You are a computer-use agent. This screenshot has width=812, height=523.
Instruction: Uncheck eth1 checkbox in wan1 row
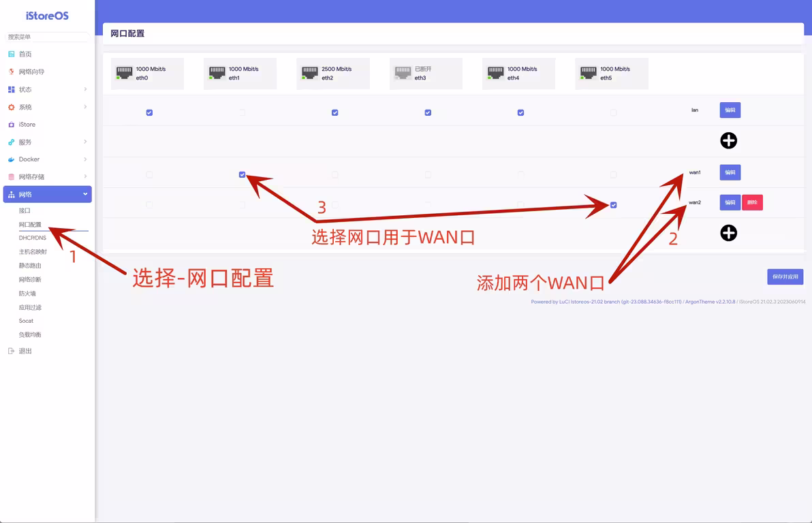(x=242, y=175)
